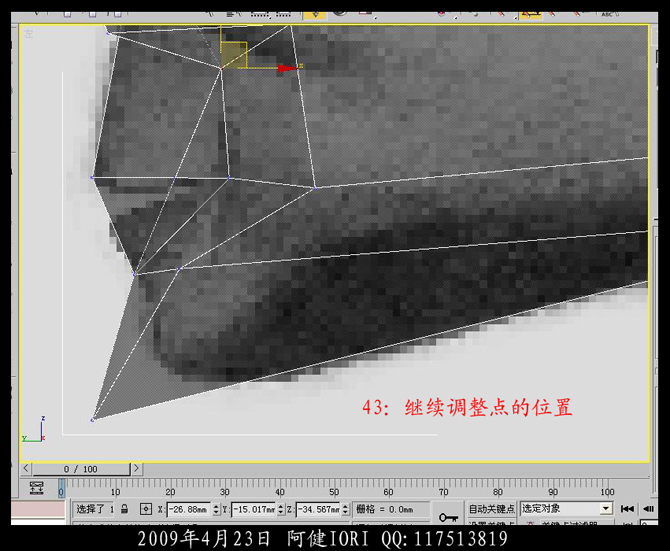Click frame 30 on the track bar
670x551 pixels.
pyautogui.click(x=225, y=492)
